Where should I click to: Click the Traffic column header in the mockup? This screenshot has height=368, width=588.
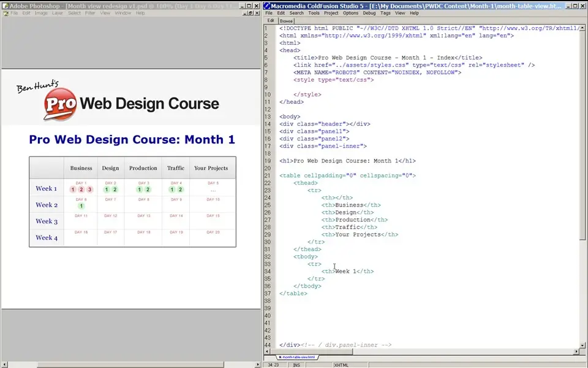point(176,168)
